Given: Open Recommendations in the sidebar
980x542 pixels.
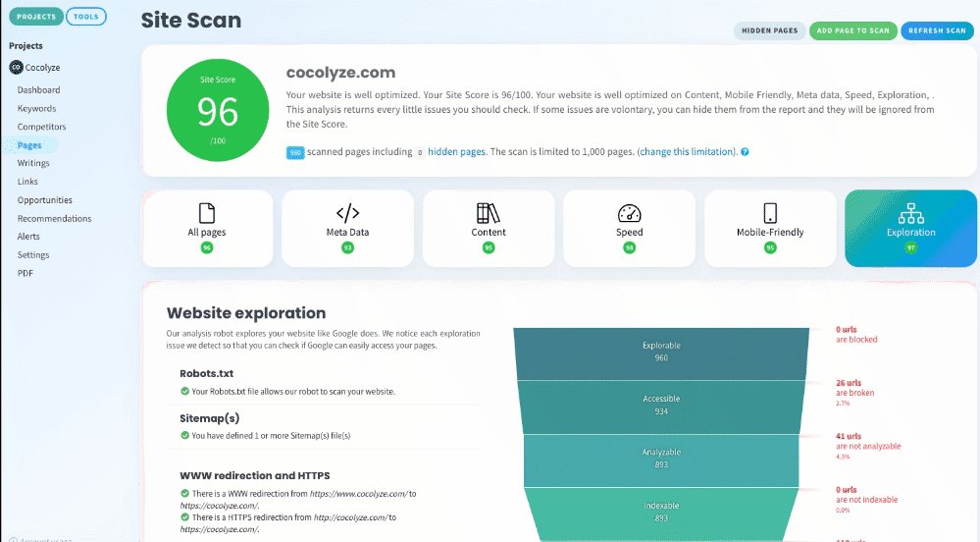Looking at the screenshot, I should pyautogui.click(x=54, y=218).
